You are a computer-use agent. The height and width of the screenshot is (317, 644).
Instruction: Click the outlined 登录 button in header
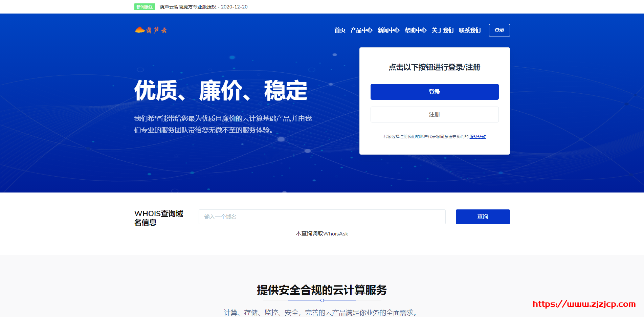click(499, 30)
